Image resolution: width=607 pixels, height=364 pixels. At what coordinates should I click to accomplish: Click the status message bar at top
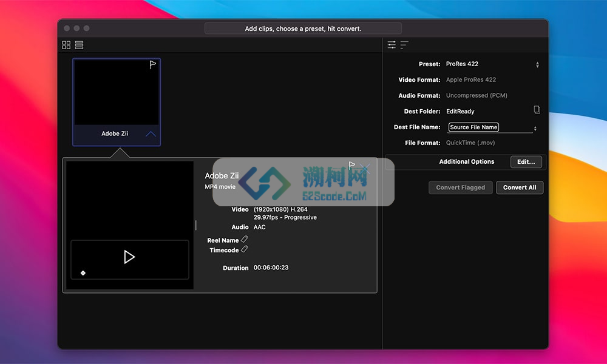tap(303, 29)
